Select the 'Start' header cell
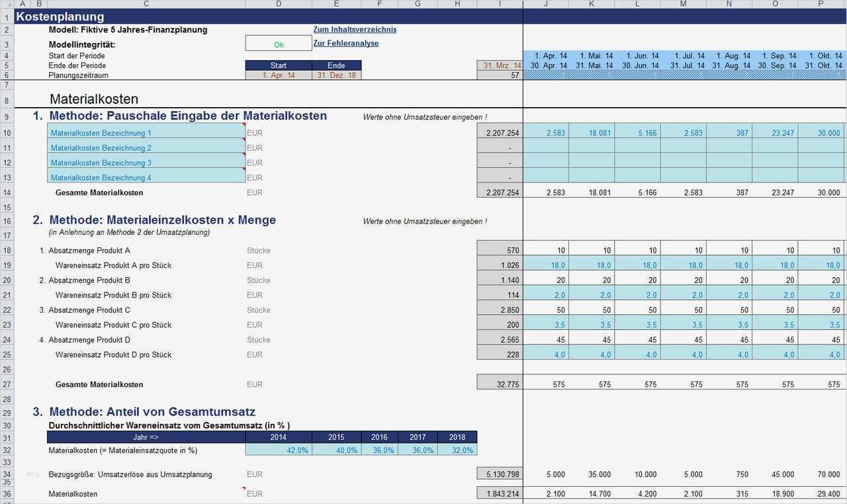This screenshot has height=504, width=847. click(279, 65)
